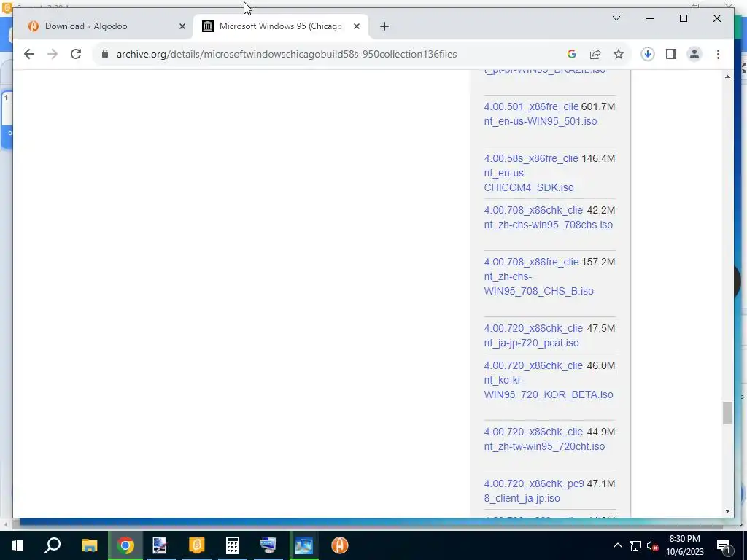Click the 42.2M file size text
747x560 pixels.
(x=601, y=210)
